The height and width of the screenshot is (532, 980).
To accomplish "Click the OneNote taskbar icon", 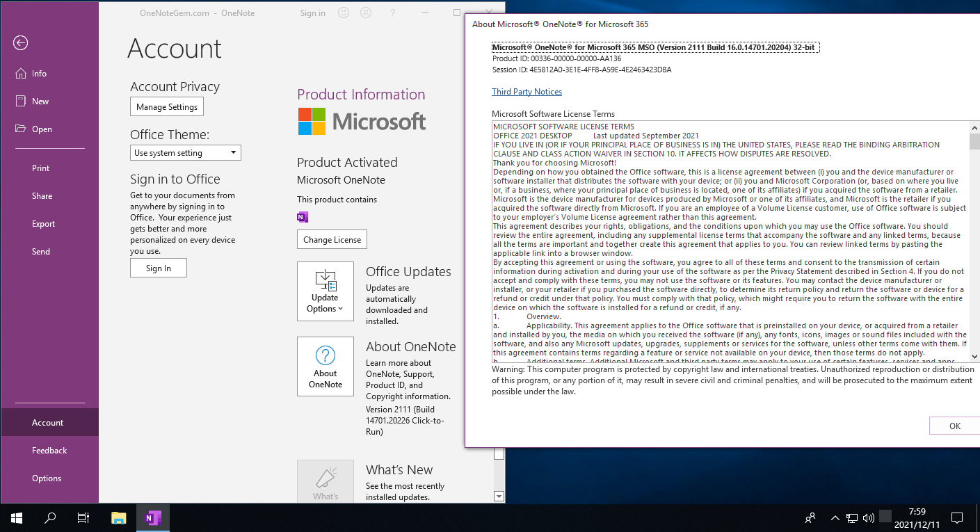I will click(x=152, y=518).
